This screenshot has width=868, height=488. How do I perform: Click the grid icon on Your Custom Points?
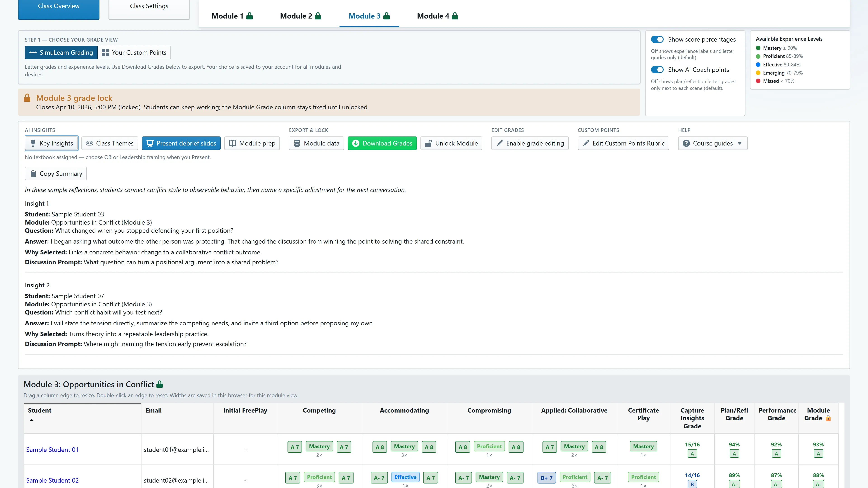105,52
